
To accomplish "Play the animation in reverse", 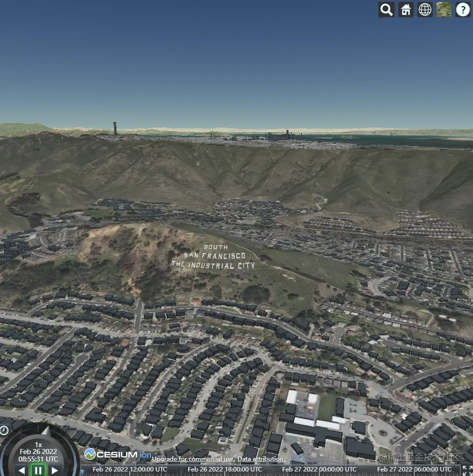I will [x=21, y=471].
